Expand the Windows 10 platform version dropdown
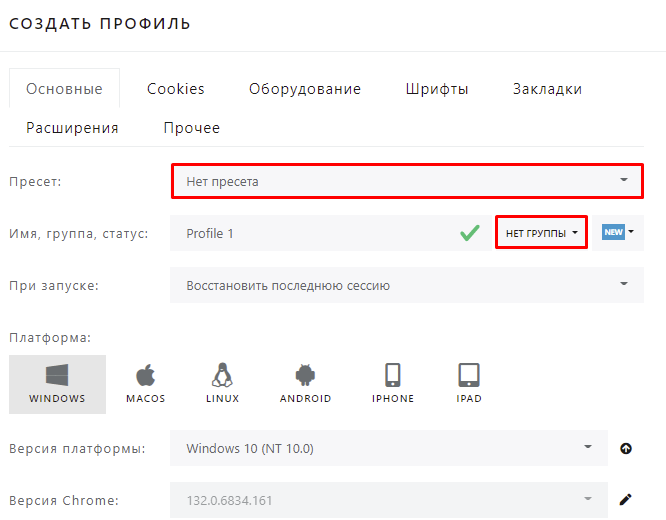 point(388,448)
